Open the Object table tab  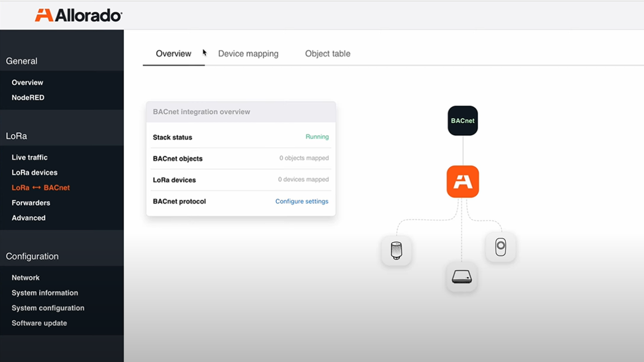click(x=327, y=54)
